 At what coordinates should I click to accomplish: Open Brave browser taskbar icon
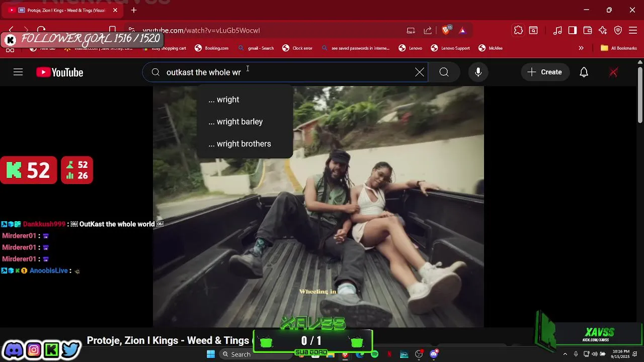345,354
